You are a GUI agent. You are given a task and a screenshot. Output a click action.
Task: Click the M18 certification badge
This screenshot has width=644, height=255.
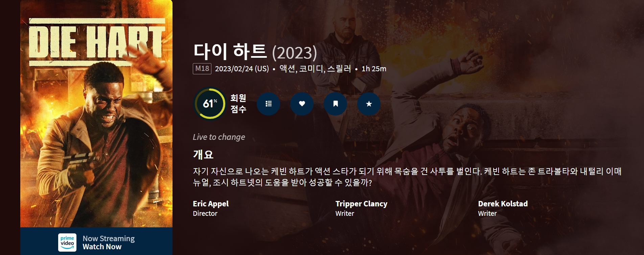[x=202, y=69]
